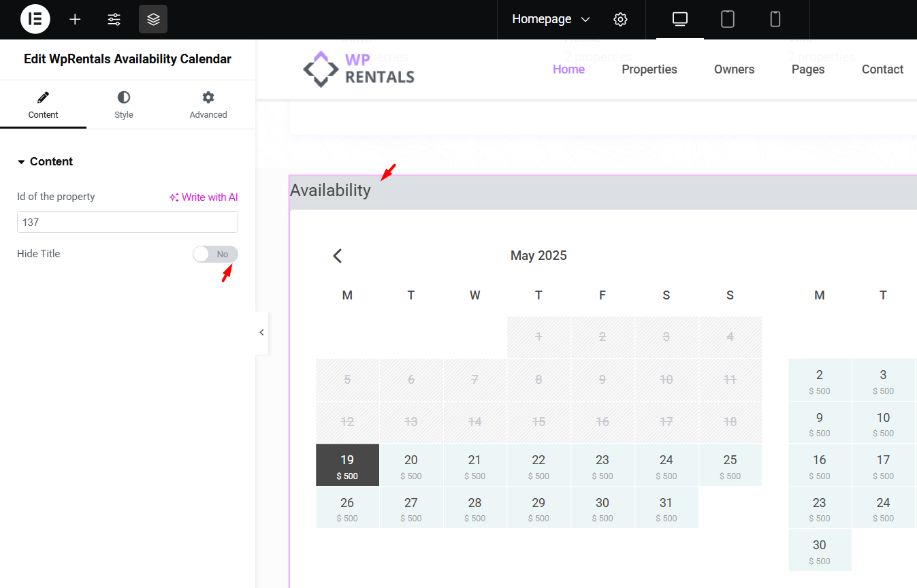Click the Id of the property field
The width and height of the screenshot is (917, 588).
(127, 222)
